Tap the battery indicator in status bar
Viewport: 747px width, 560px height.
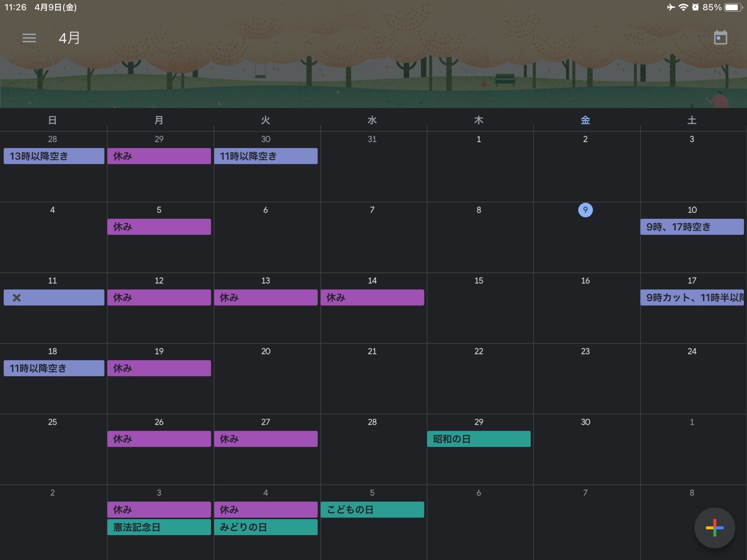(x=732, y=7)
